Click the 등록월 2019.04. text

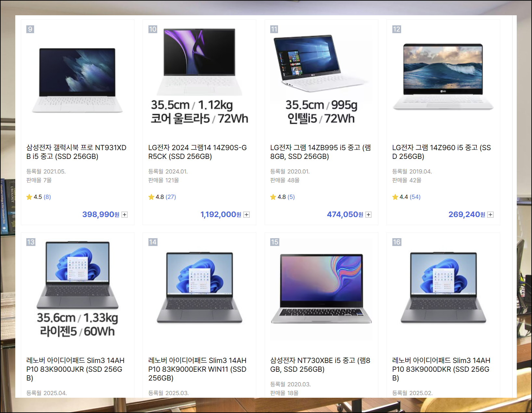click(x=412, y=171)
